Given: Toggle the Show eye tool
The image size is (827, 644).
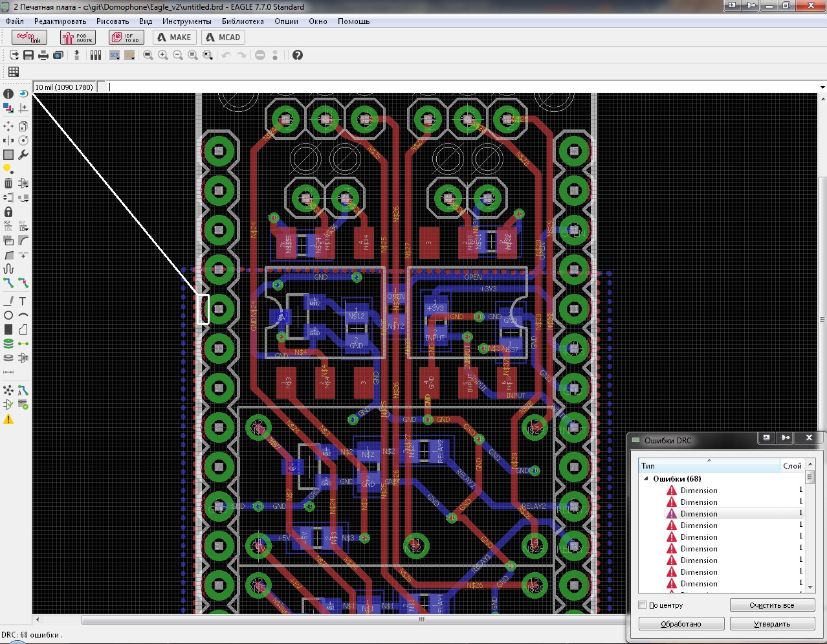Looking at the screenshot, I should click(23, 94).
